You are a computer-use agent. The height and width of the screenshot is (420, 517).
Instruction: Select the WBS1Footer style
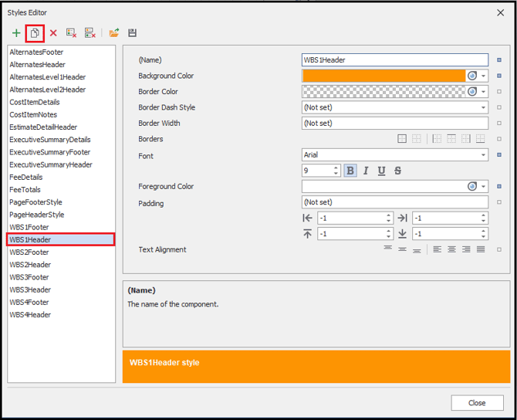pos(61,227)
